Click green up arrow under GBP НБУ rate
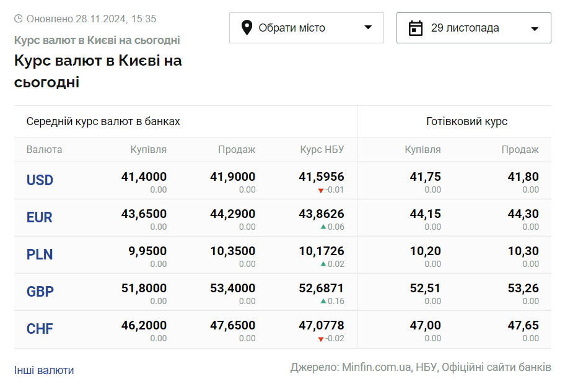This screenshot has height=392, width=565. 323,301
